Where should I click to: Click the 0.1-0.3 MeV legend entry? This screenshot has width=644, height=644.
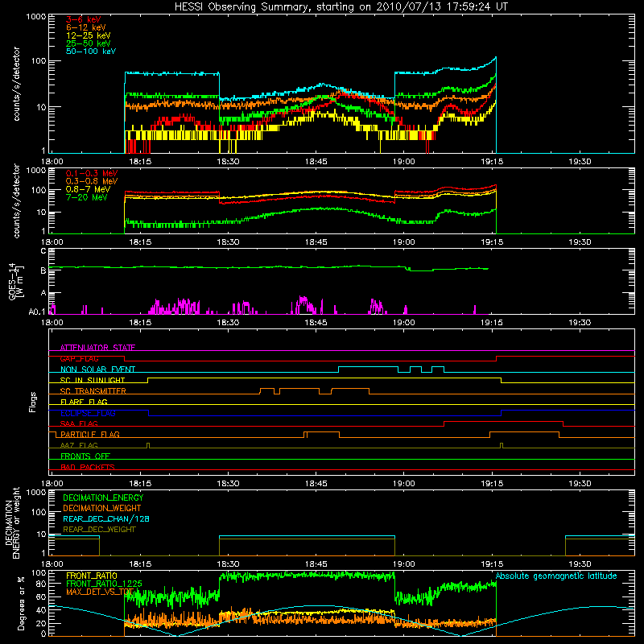[x=92, y=173]
